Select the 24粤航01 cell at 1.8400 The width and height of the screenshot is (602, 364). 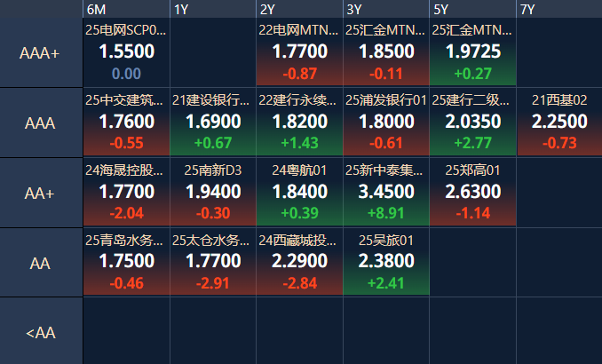[299, 193]
